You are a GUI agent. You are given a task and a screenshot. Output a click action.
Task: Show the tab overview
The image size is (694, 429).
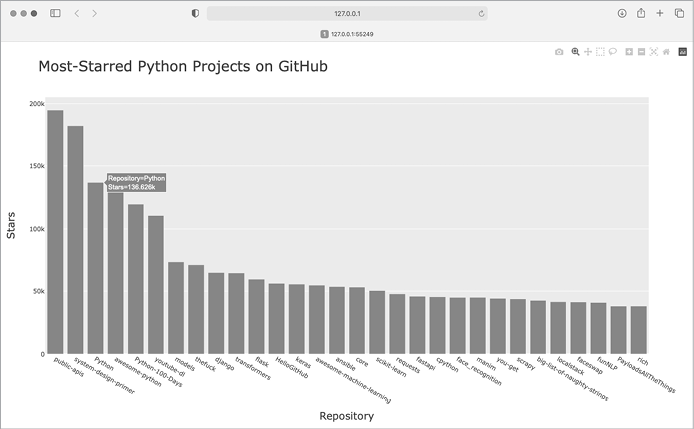coord(678,13)
